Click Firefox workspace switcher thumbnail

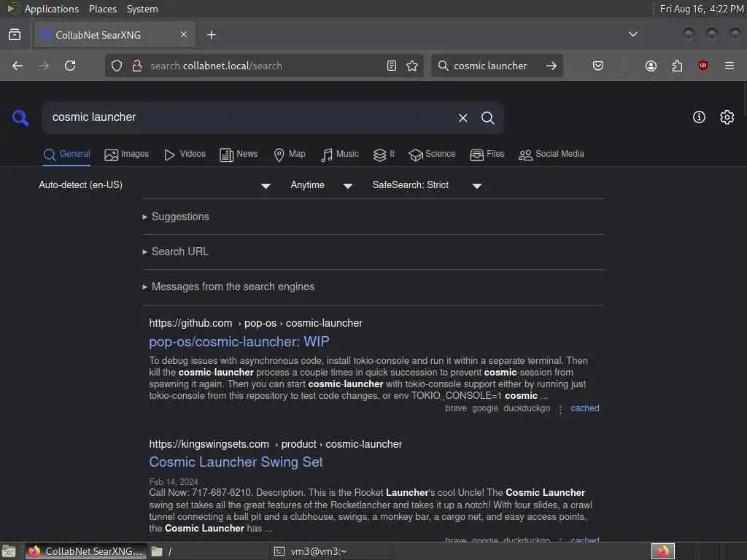[x=662, y=551]
